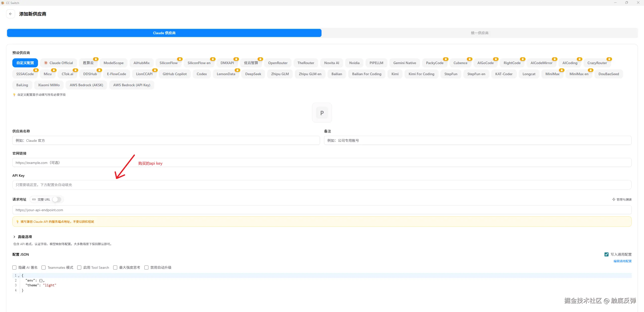Screen dimensions: 644x312
Task: Select the KAT-Coder preset
Action: 504,74
